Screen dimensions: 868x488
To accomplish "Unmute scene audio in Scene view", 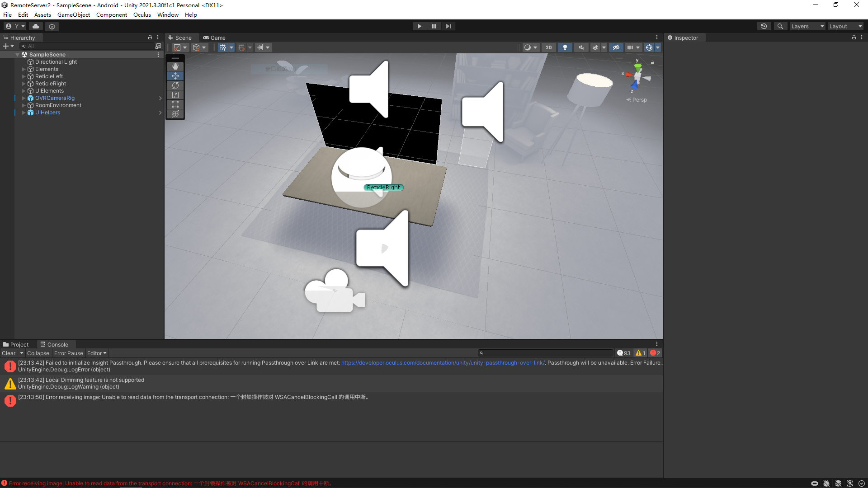I will tap(581, 47).
